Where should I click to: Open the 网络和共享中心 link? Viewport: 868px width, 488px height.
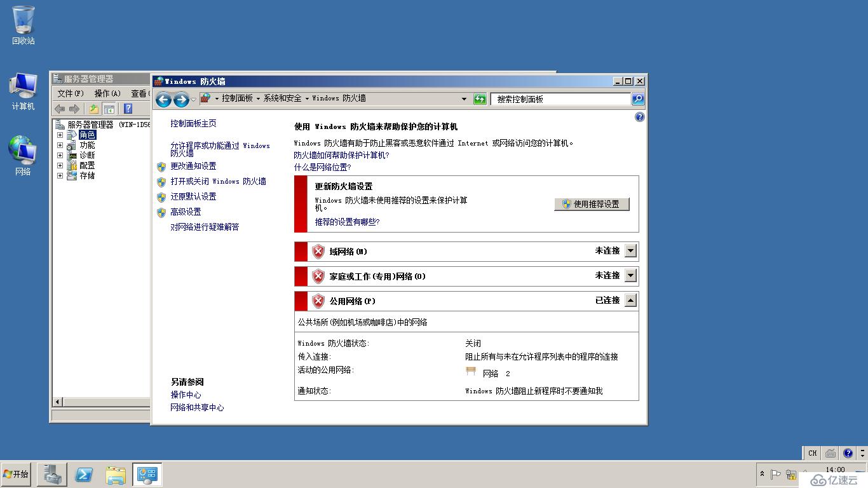(x=197, y=407)
